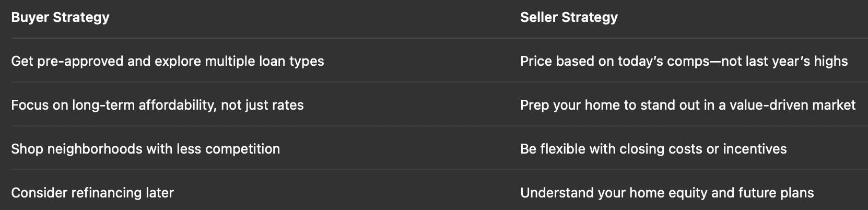Select the 'Shop neighborhoods with less competition' cell
This screenshot has height=210, width=868.
(145, 149)
